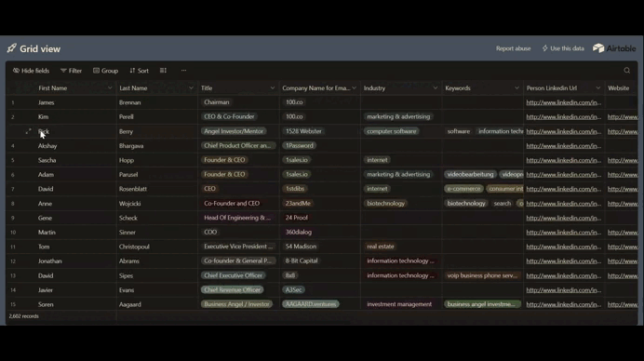Select the e-commerce keyword tag
644x361 pixels.
click(x=463, y=189)
